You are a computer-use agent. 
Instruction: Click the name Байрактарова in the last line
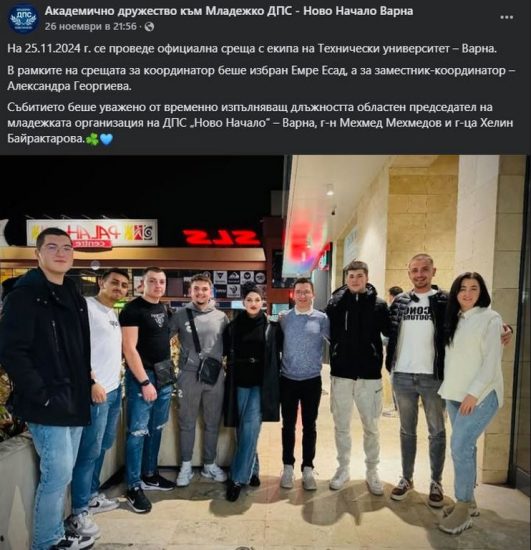(x=46, y=139)
